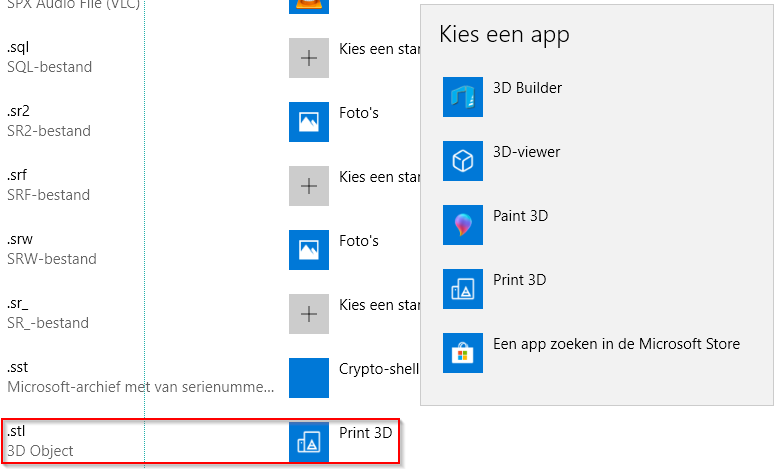Click 'Kies een standaard' text for .sr_
This screenshot has width=782, height=469.
click(380, 305)
